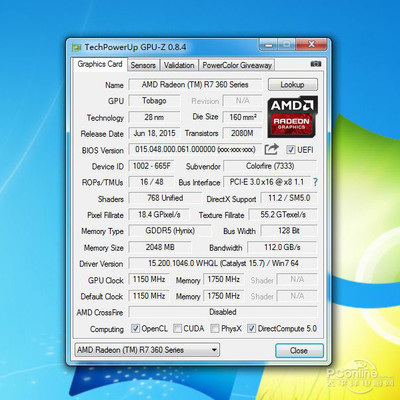Screen dimensions: 400x400
Task: Click the DirectX Support field 11.2 / SM5.0
Action: tap(289, 198)
